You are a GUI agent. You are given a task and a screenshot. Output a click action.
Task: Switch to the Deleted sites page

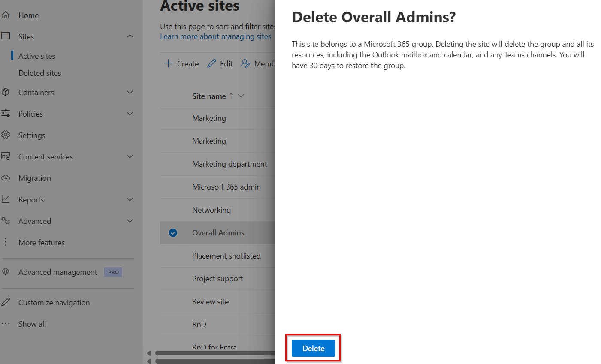tap(39, 73)
